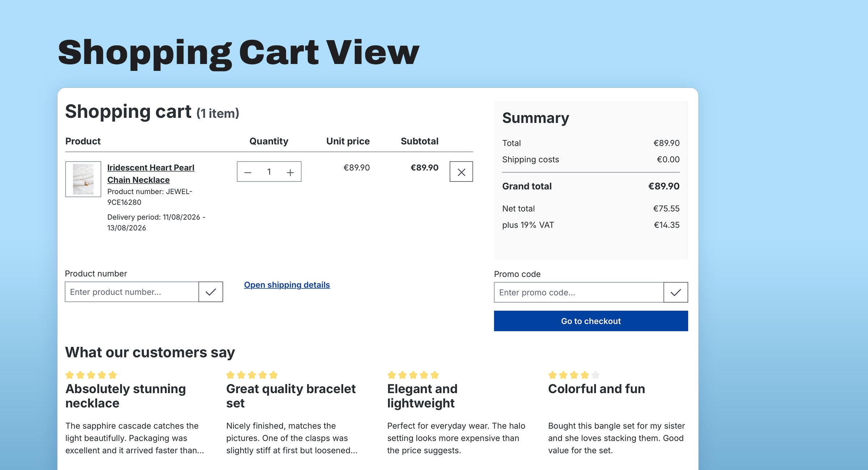Focus the Enter product number field
Viewport: 868px width, 470px height.
[132, 292]
